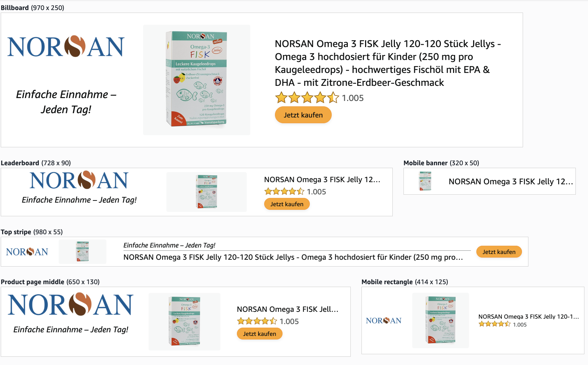The image size is (588, 365).
Task: Click the product image in the Mobile banner
Action: (x=425, y=181)
